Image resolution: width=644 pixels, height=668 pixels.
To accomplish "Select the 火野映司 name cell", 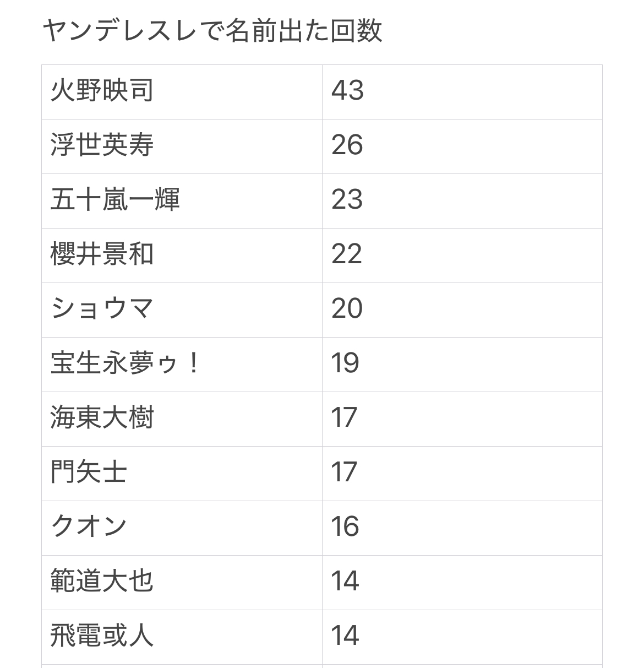I will coord(102,91).
